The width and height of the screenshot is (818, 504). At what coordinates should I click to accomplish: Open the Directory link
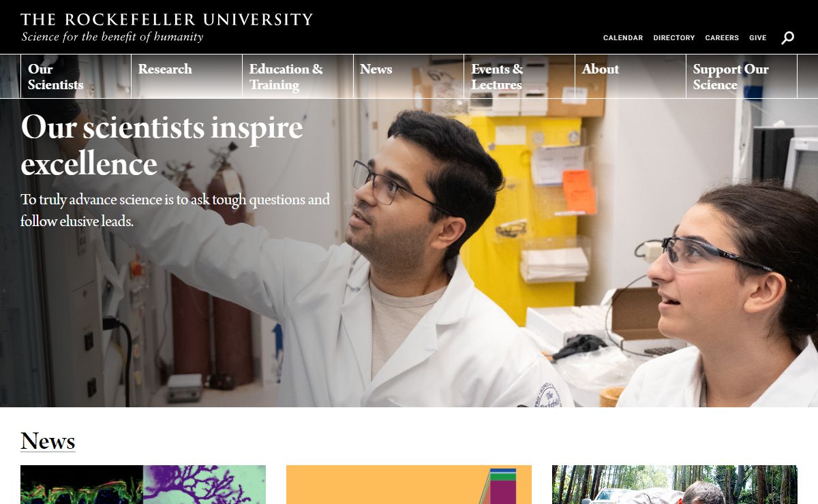pyautogui.click(x=674, y=38)
